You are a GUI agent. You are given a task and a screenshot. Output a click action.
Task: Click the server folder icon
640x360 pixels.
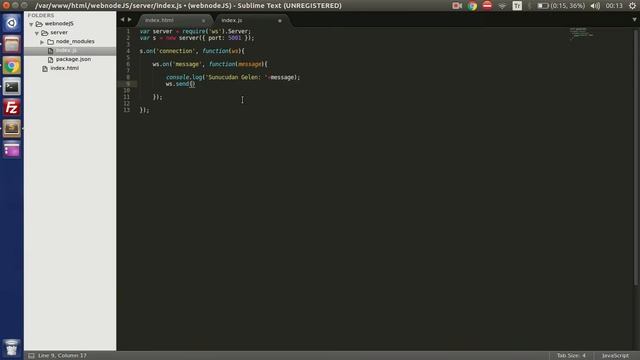45,33
